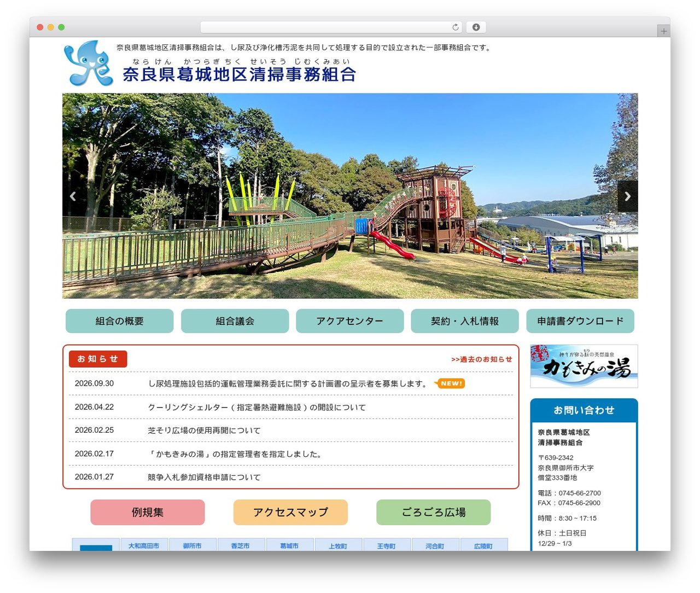
Task: Open the 広陵町 tab
Action: [x=483, y=545]
